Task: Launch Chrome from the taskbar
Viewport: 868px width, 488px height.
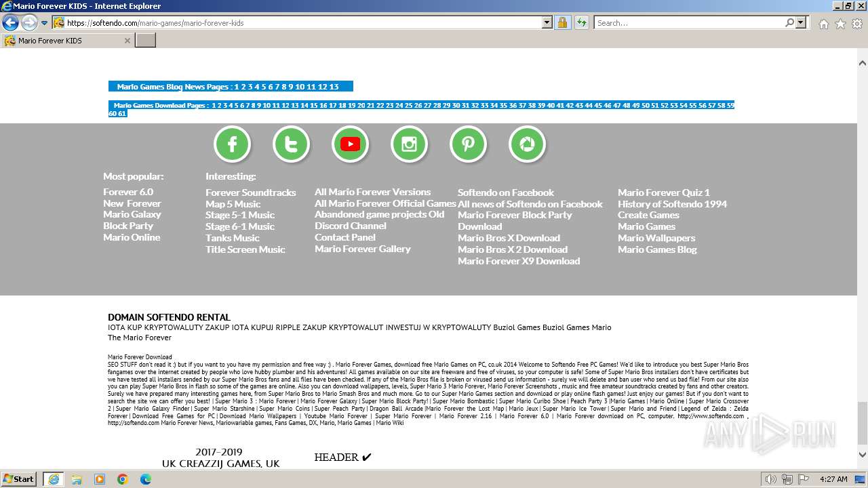Action: click(x=123, y=479)
